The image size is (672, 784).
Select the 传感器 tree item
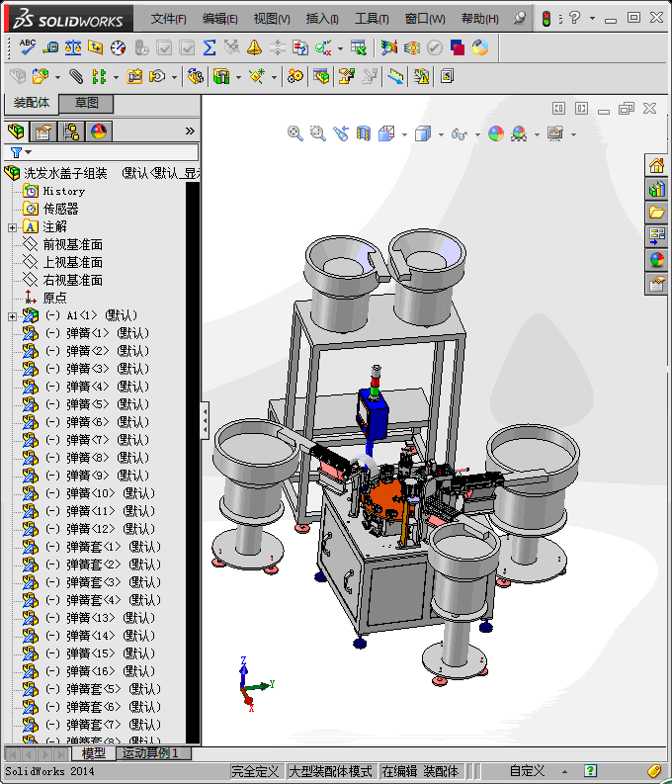(60, 209)
